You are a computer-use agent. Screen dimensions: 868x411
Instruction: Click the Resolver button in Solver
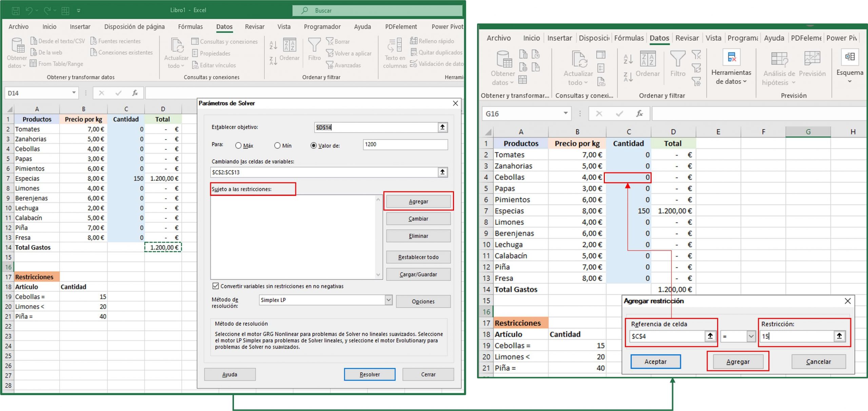[x=370, y=374]
